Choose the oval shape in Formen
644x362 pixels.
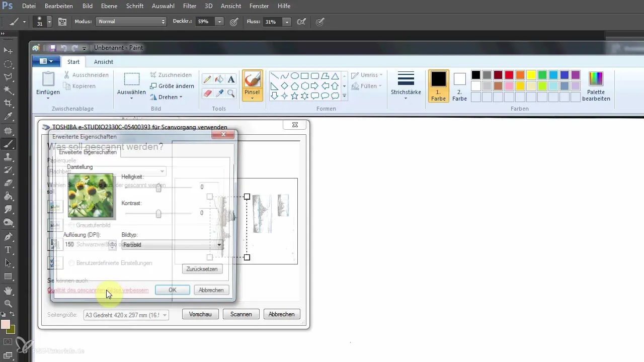[295, 76]
